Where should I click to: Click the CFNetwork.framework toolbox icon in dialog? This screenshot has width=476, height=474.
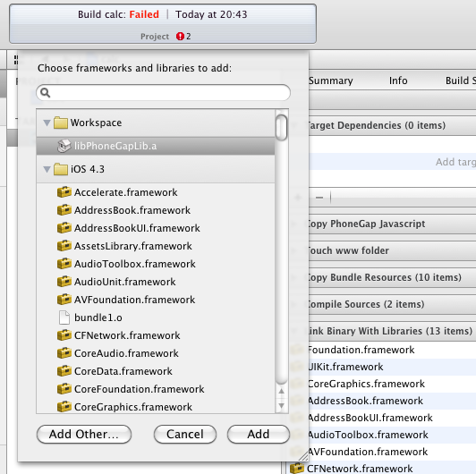click(64, 335)
